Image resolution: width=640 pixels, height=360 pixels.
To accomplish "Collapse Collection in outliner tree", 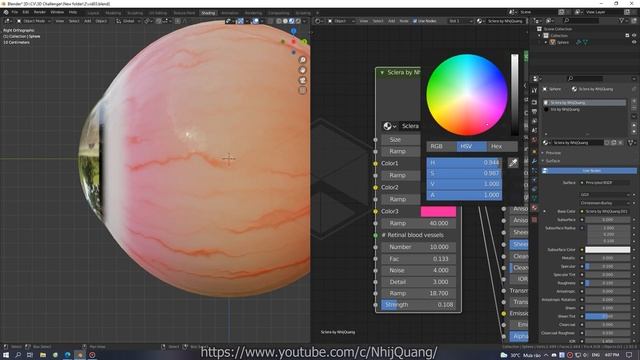I will [540, 36].
